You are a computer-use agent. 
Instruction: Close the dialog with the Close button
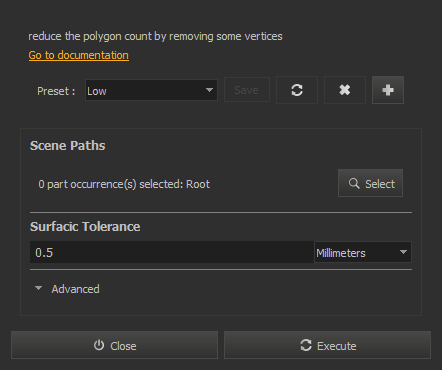[x=114, y=345]
